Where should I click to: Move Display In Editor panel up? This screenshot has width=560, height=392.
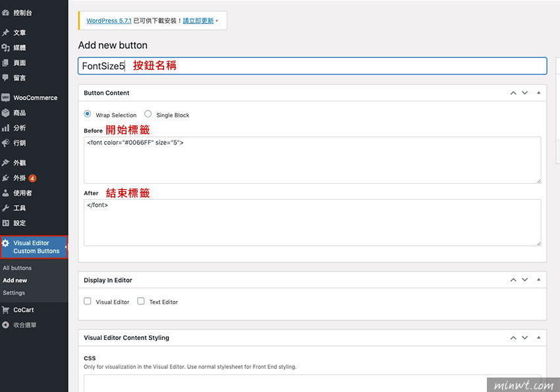pos(513,279)
